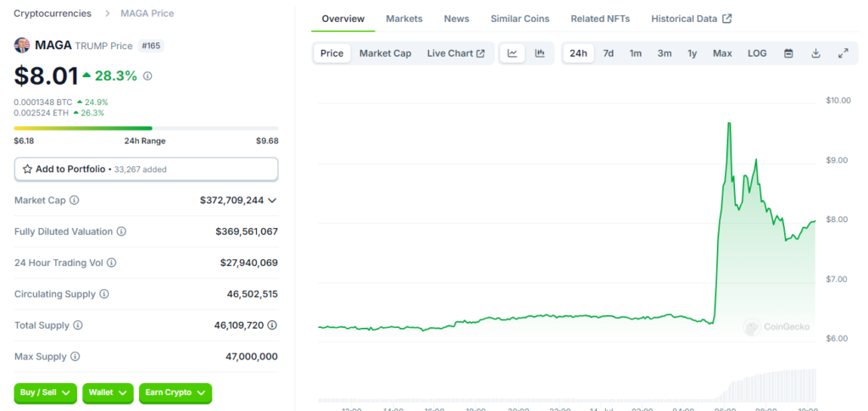Switch to candlestick chart icon
868x411 pixels.
[539, 53]
